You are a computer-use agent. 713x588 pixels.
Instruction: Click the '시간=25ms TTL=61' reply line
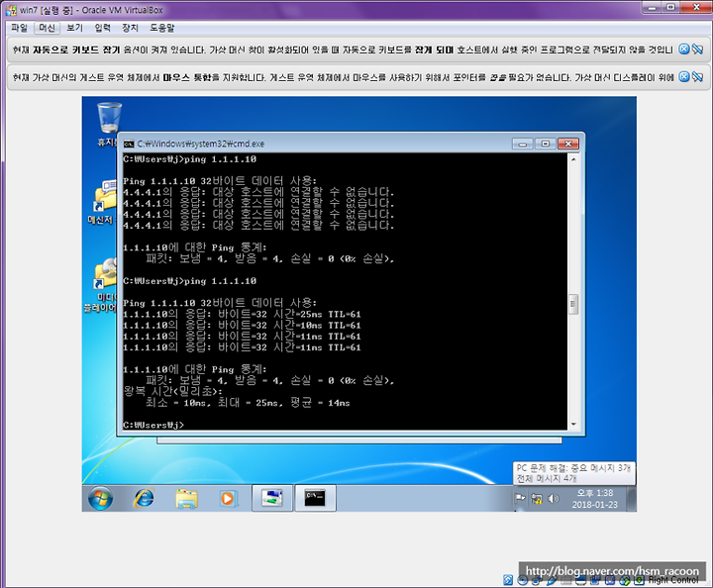(x=242, y=314)
